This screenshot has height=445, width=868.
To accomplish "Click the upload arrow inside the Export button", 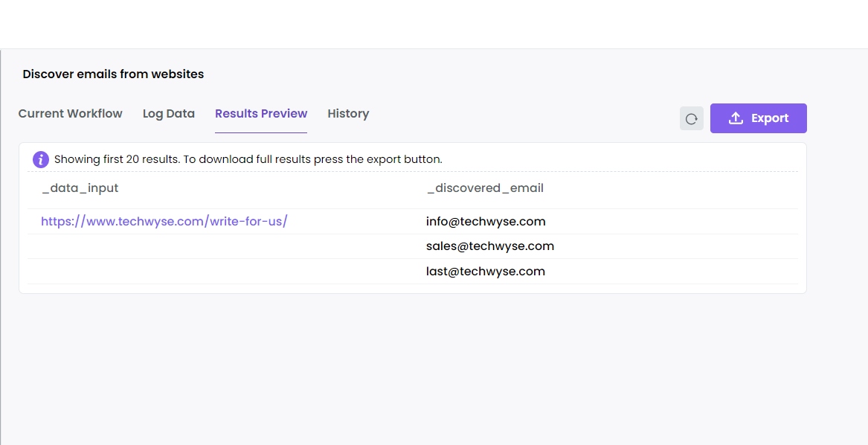I will (736, 118).
